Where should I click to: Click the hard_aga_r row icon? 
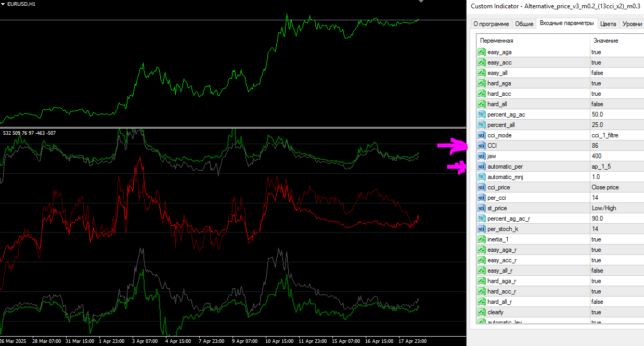[482, 281]
